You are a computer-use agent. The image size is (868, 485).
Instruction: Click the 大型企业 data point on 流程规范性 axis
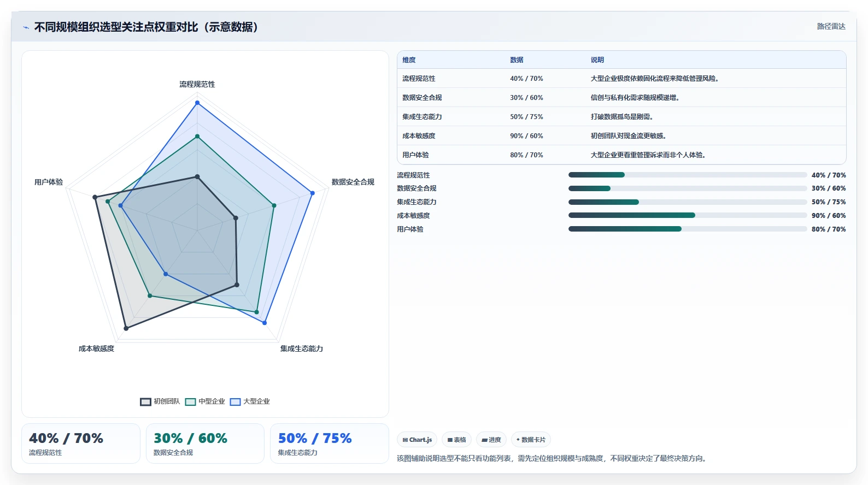(197, 103)
